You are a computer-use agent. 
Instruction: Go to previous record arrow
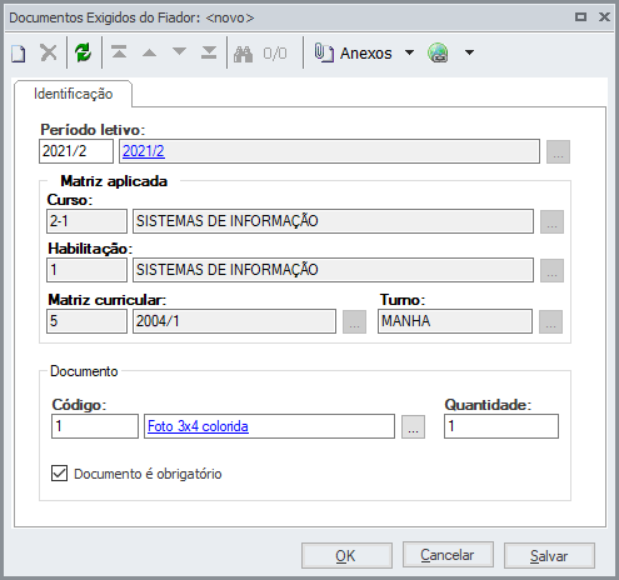149,54
